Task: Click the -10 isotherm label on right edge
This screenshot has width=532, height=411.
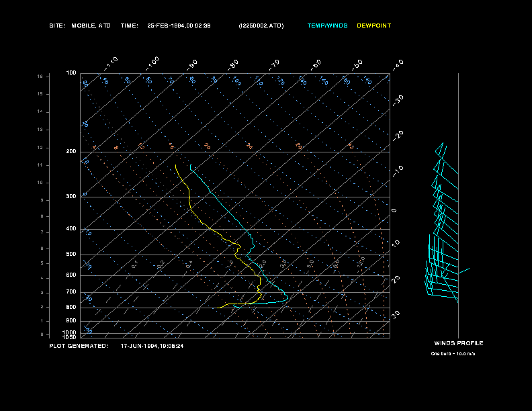Action: (x=398, y=171)
